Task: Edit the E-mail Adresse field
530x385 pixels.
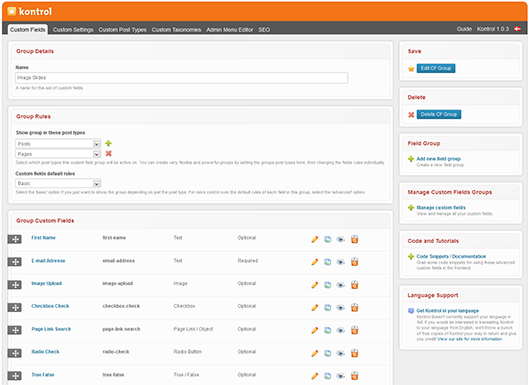Action: pyautogui.click(x=315, y=262)
